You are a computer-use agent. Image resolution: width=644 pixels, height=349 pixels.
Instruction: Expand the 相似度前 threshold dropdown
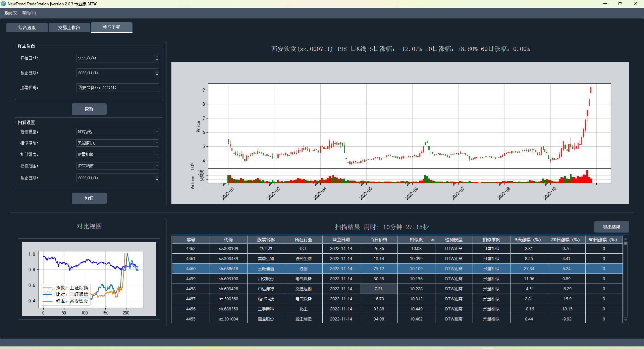point(157,143)
